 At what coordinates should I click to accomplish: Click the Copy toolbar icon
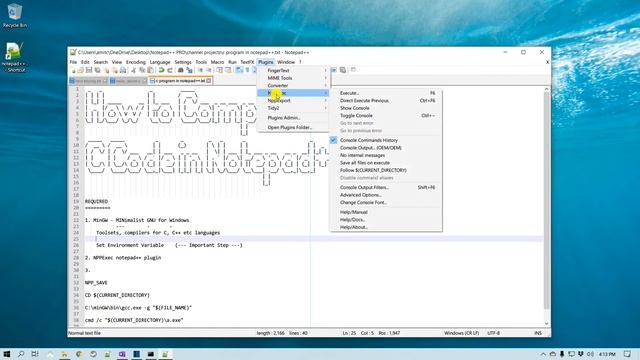(x=142, y=70)
